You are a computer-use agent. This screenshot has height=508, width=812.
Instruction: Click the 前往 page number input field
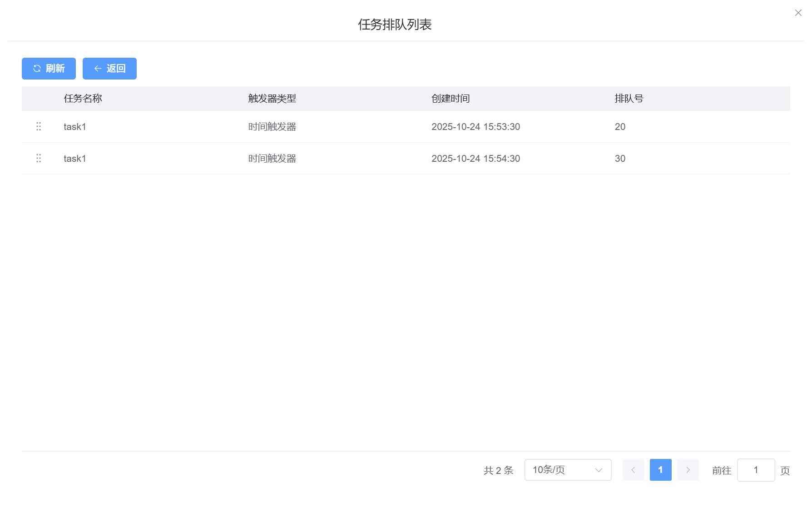(756, 470)
